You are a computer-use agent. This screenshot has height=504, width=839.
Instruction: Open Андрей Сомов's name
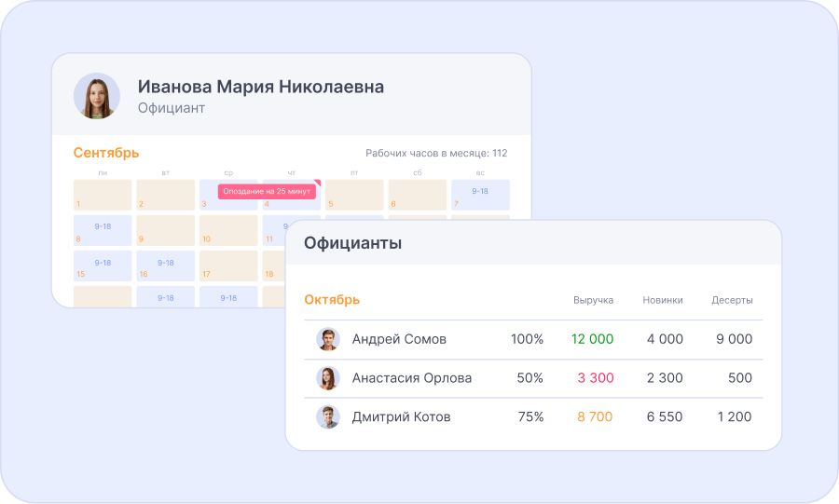pos(399,339)
